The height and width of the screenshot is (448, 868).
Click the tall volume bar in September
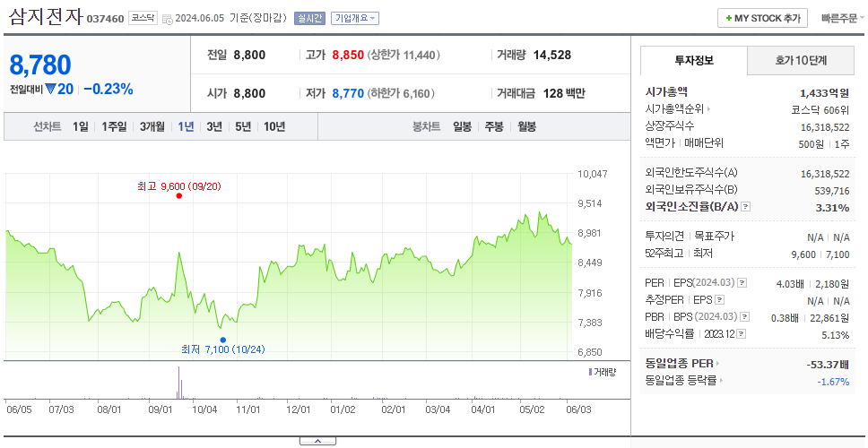(178, 383)
